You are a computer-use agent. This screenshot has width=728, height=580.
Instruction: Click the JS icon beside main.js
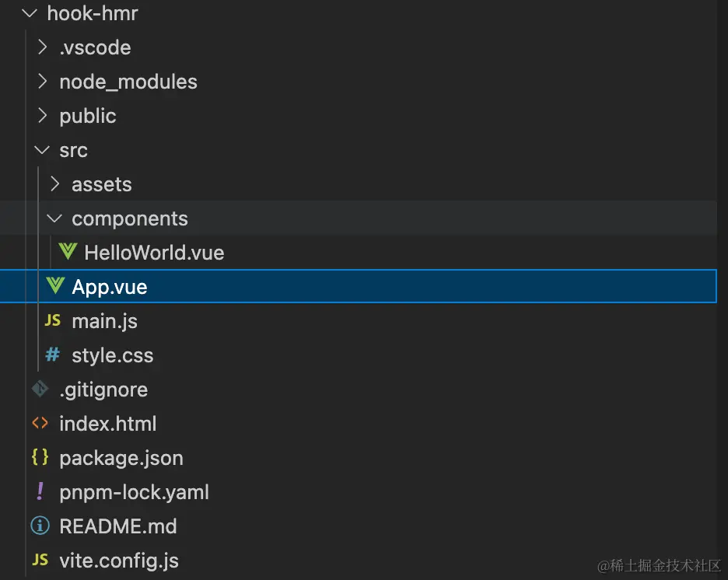coord(52,320)
